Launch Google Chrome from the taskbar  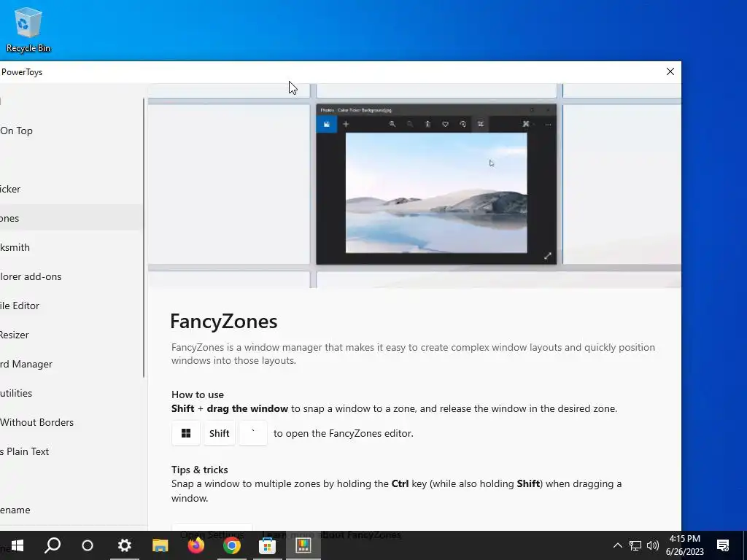(x=231, y=545)
